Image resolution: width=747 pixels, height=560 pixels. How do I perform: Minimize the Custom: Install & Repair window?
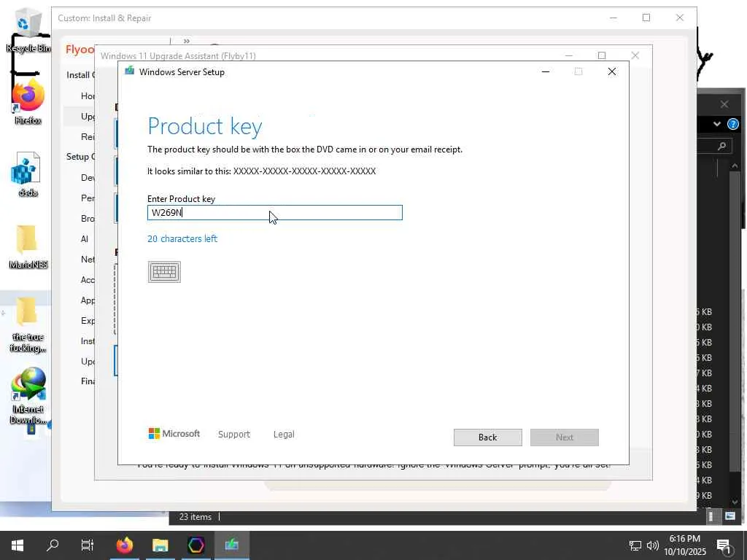coord(613,17)
